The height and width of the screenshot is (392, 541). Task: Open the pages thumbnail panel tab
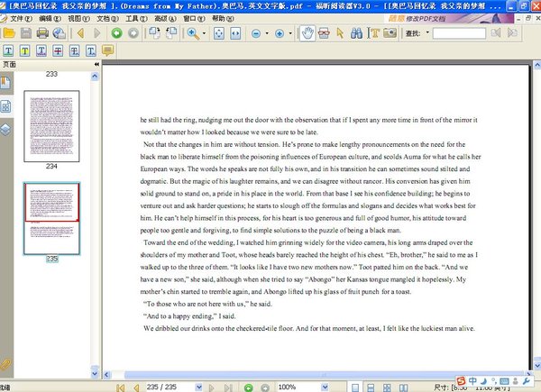click(x=6, y=106)
